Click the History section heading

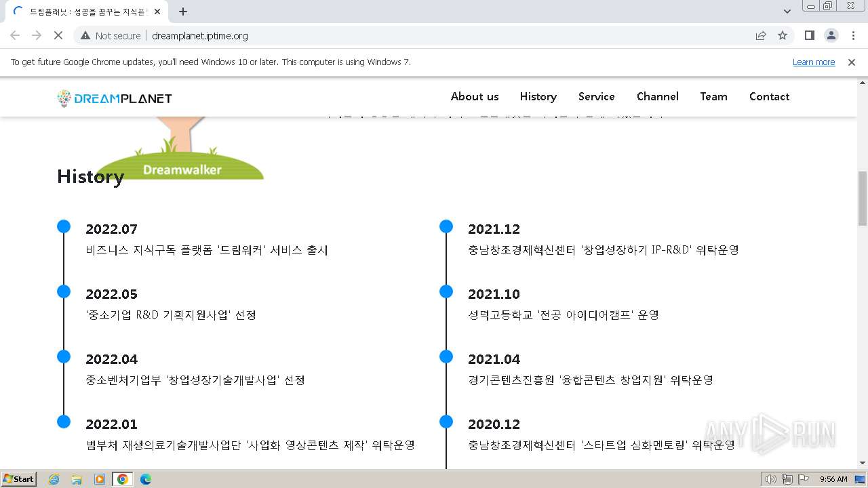[91, 176]
